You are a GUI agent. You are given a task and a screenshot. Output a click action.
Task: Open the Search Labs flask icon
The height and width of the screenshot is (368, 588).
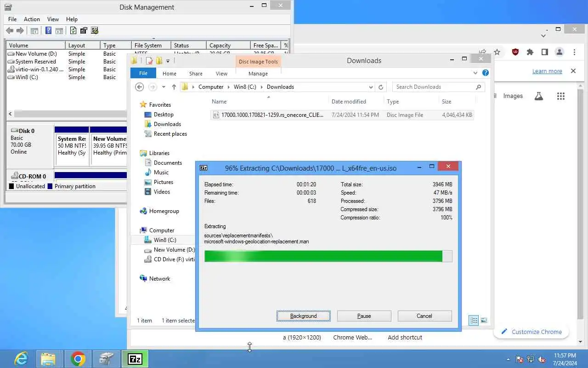539,96
